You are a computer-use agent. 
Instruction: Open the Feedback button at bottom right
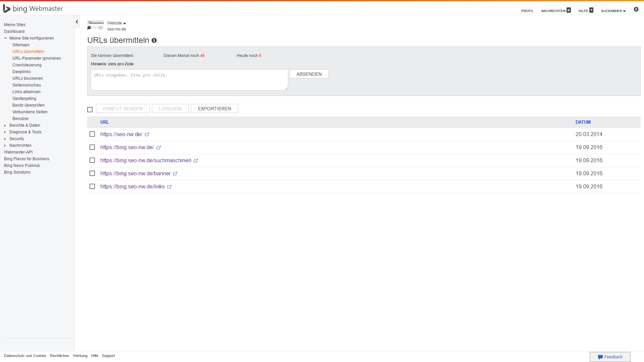click(610, 357)
